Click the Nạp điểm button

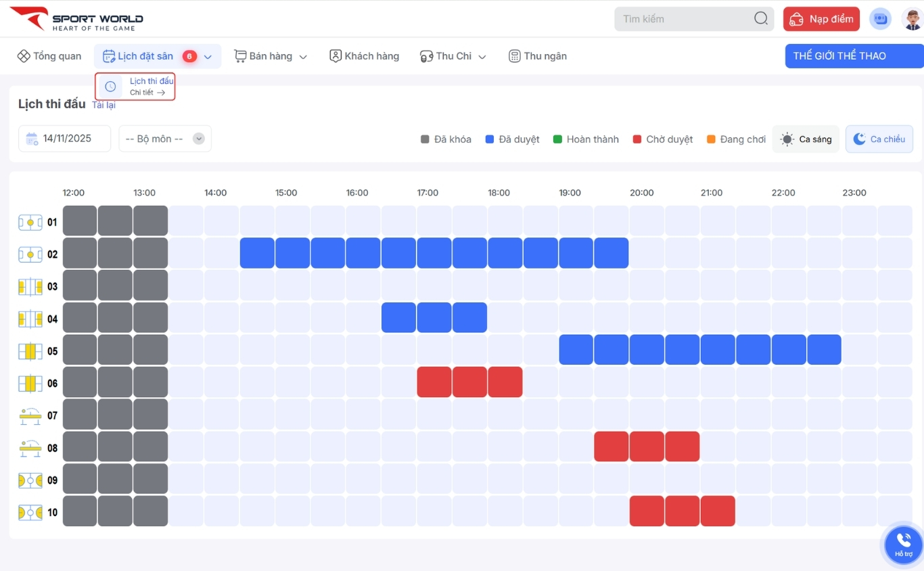coord(821,19)
